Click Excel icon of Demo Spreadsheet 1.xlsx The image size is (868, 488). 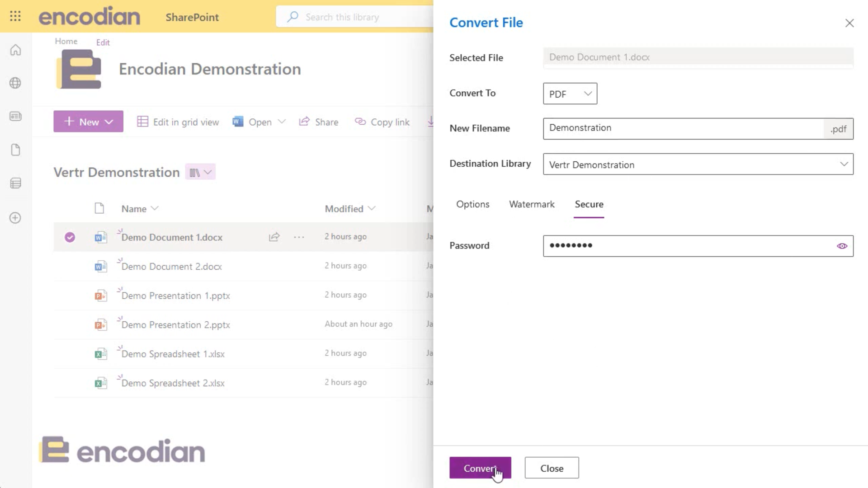coord(100,354)
